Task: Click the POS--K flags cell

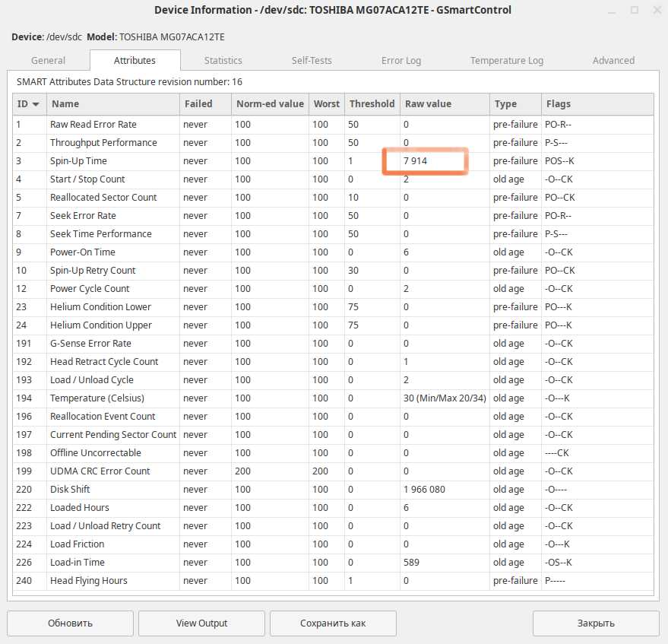Action: click(559, 161)
